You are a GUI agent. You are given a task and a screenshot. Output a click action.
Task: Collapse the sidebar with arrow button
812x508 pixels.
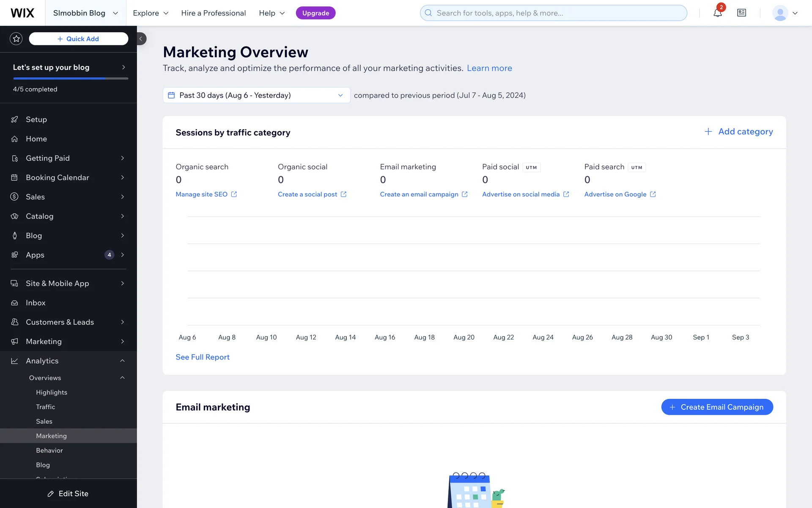(x=141, y=39)
